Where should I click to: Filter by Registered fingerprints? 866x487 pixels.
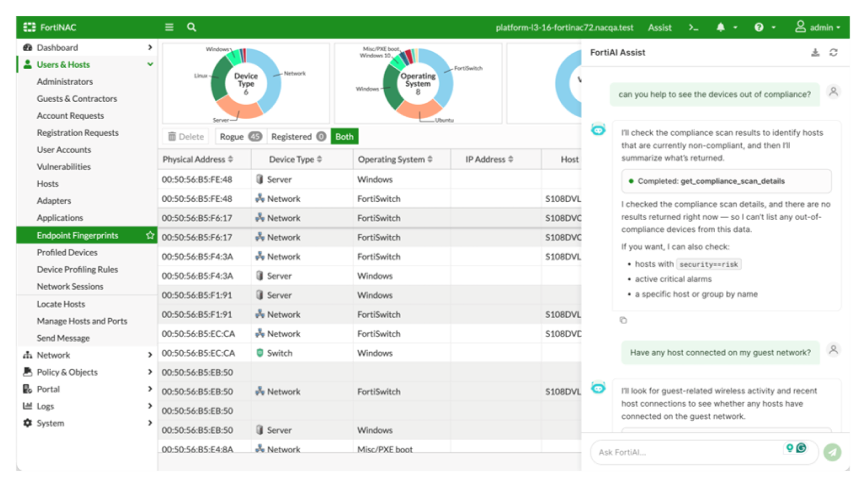(x=298, y=136)
